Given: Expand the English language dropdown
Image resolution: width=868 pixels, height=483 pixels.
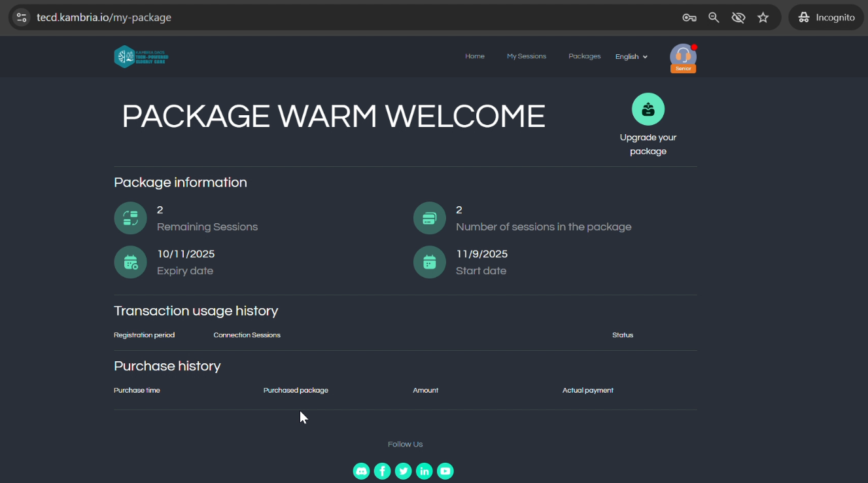Looking at the screenshot, I should [x=631, y=57].
